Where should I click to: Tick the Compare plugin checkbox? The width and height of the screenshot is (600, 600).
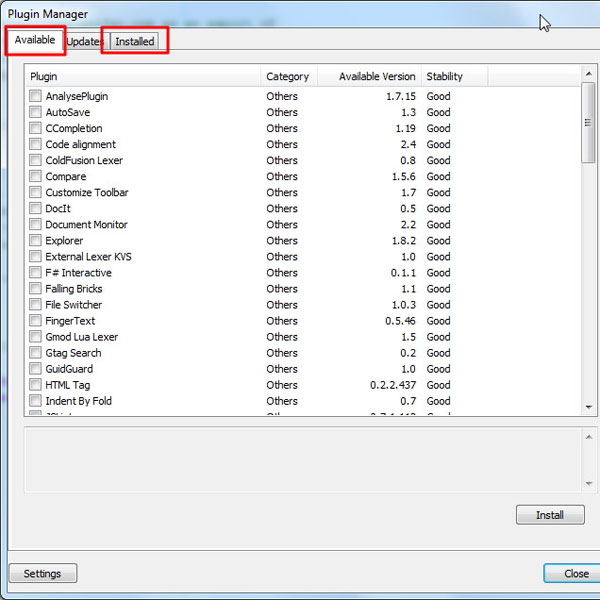point(35,177)
